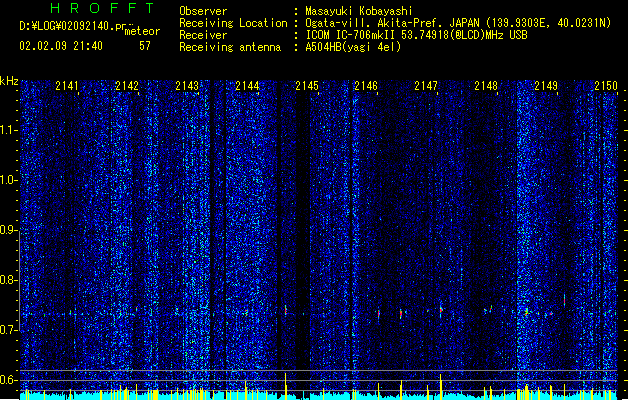Click the 1.1 frequency axis label

[x=9, y=130]
